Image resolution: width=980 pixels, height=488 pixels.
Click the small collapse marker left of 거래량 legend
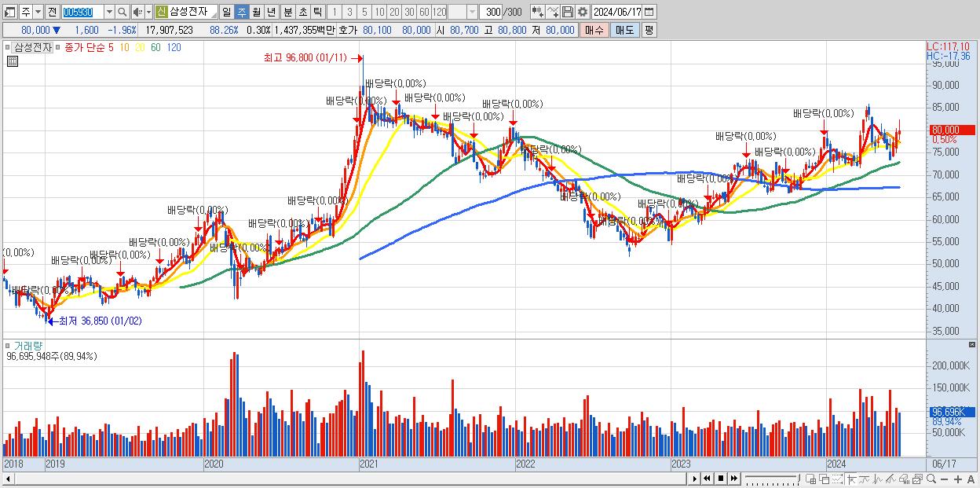point(7,345)
